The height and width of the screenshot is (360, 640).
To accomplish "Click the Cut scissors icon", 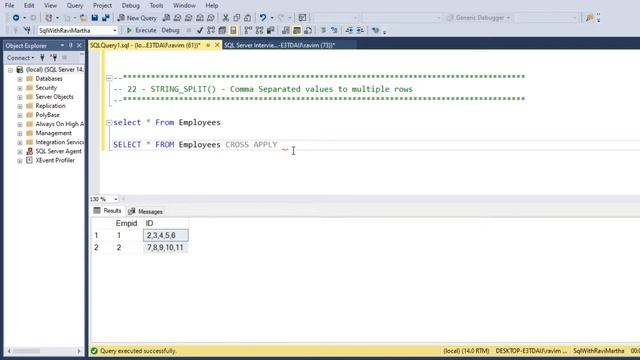I will click(x=225, y=18).
